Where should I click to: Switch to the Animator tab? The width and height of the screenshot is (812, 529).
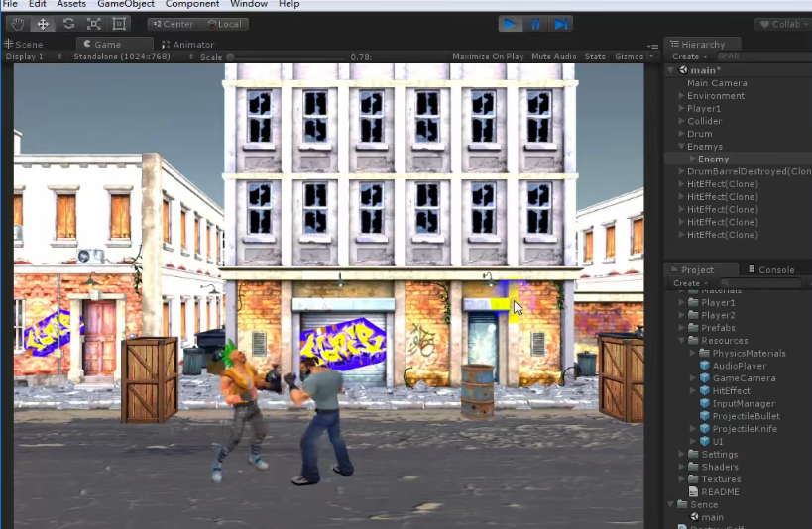pyautogui.click(x=188, y=44)
